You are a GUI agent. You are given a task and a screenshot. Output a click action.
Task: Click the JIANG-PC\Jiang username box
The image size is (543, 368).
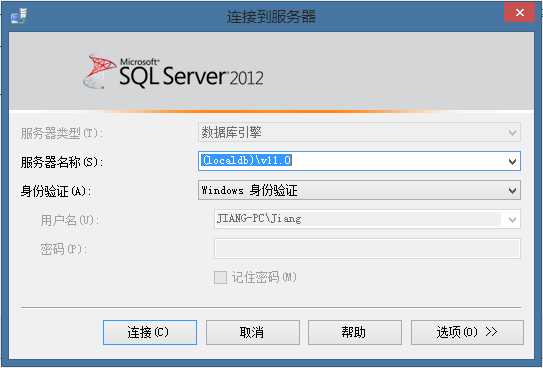pyautogui.click(x=367, y=219)
